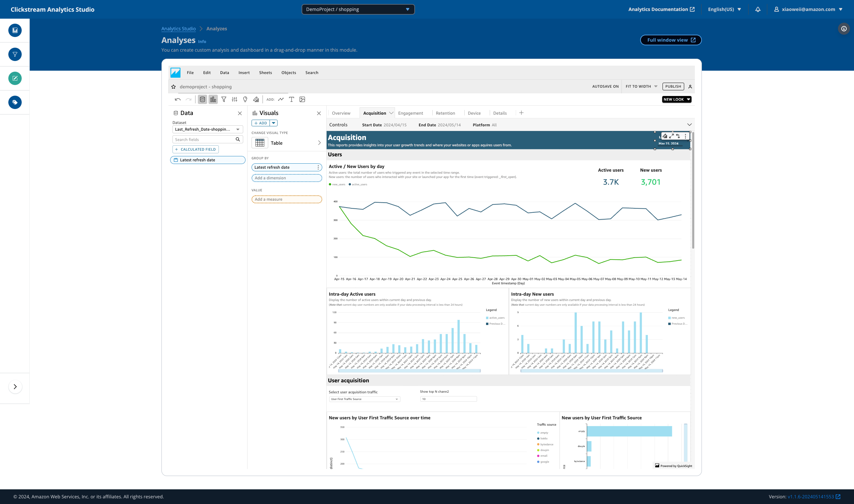Open the Dataset dropdown Last_Refresh_Date-shopping

(x=207, y=129)
